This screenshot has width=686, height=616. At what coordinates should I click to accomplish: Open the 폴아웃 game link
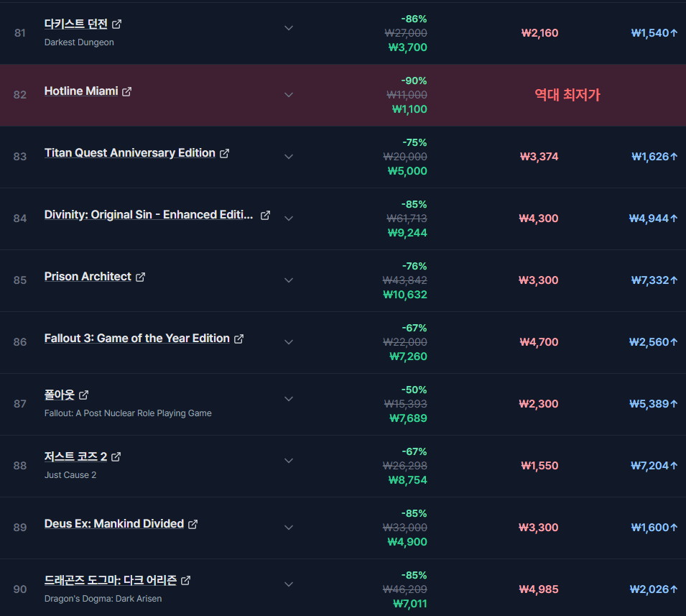coord(60,395)
